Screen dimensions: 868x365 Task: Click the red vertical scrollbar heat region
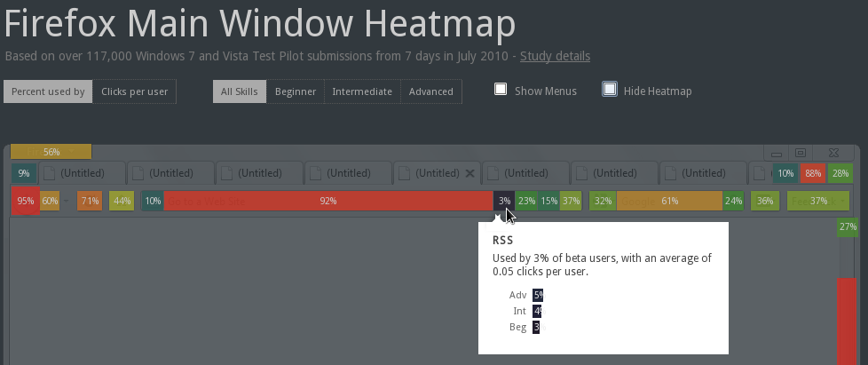click(x=847, y=321)
